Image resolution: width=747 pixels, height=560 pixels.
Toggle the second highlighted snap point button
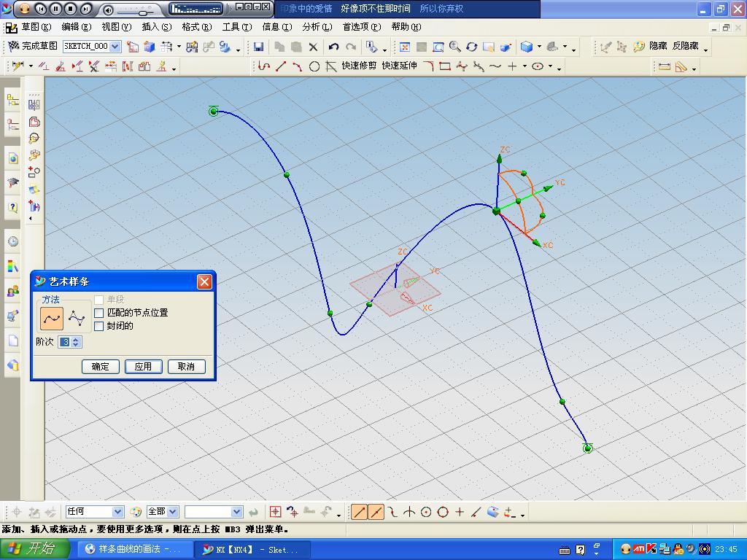coord(376,513)
